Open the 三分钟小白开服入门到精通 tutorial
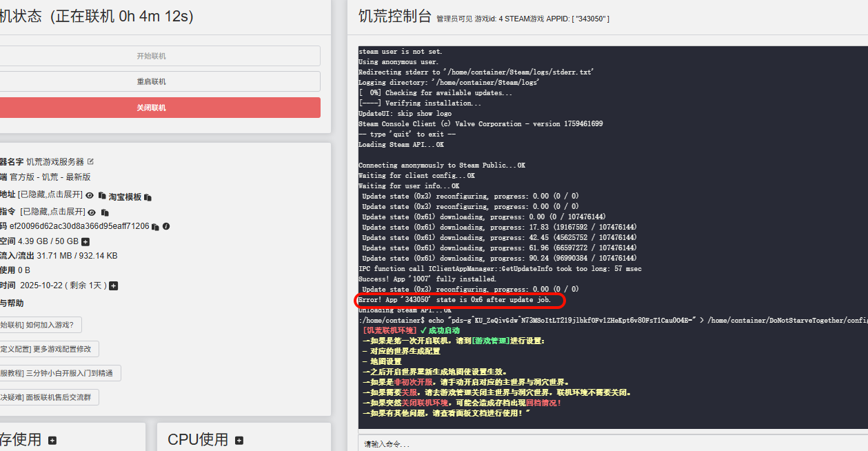The width and height of the screenshot is (868, 451). pyautogui.click(x=60, y=373)
